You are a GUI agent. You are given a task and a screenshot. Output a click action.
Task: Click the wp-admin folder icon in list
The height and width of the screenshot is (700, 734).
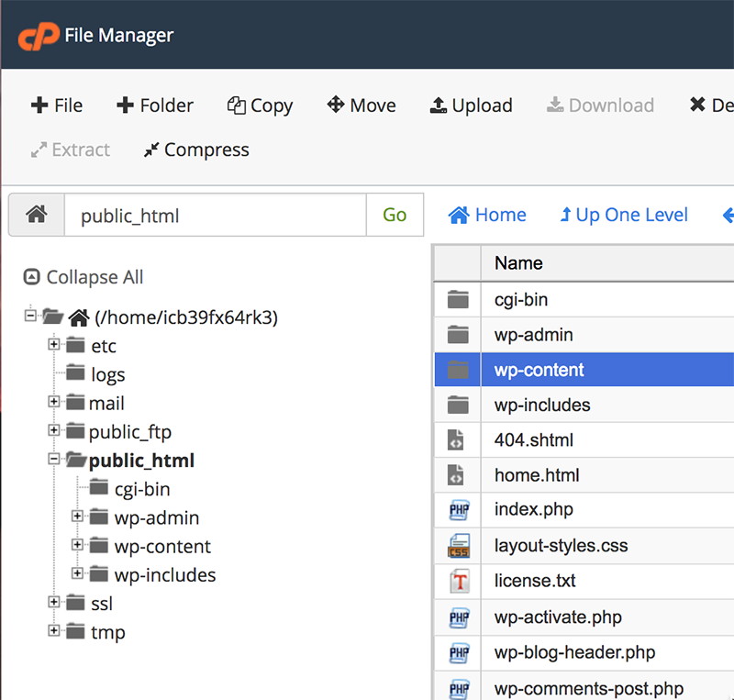(458, 335)
